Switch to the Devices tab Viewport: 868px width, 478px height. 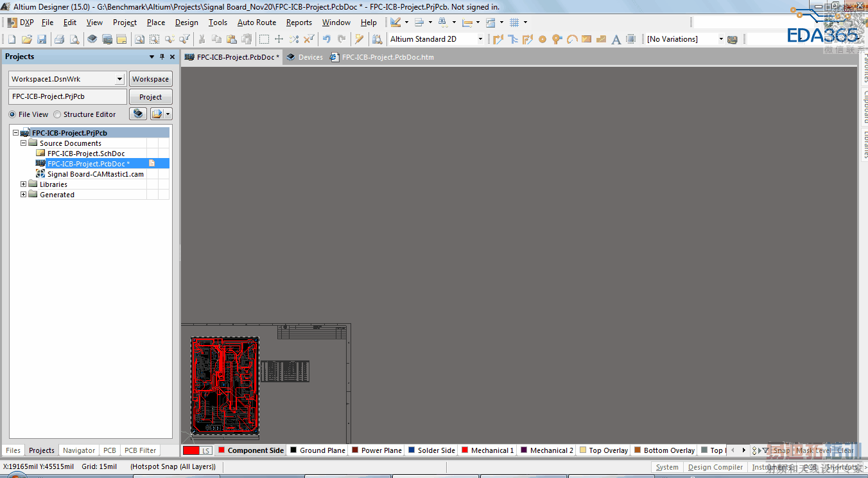(x=305, y=57)
